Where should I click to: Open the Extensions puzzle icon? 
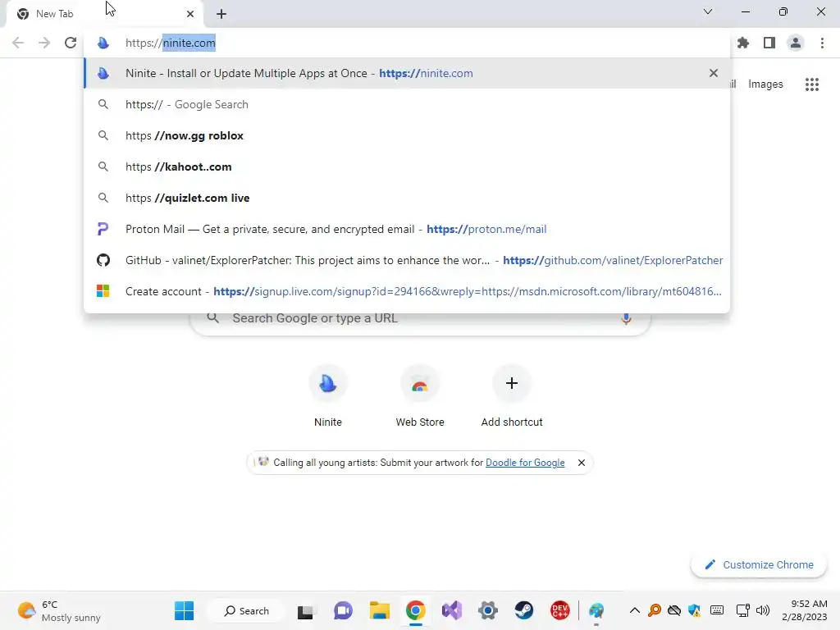coord(743,43)
